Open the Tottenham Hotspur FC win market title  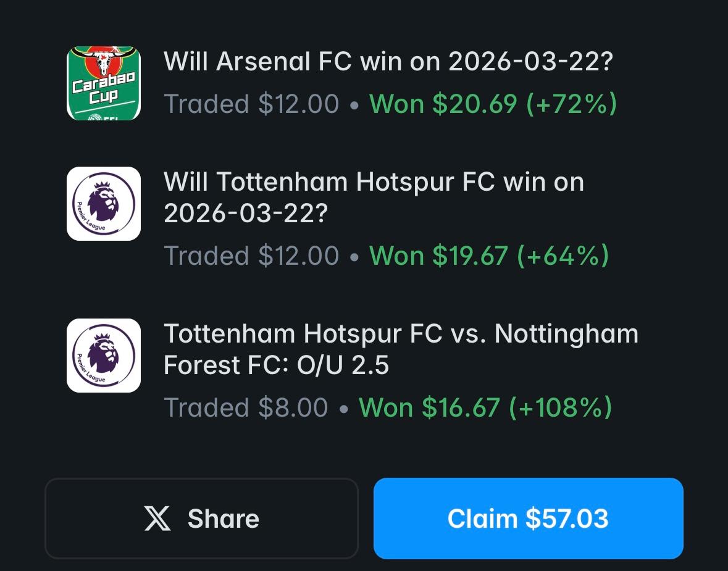click(374, 197)
